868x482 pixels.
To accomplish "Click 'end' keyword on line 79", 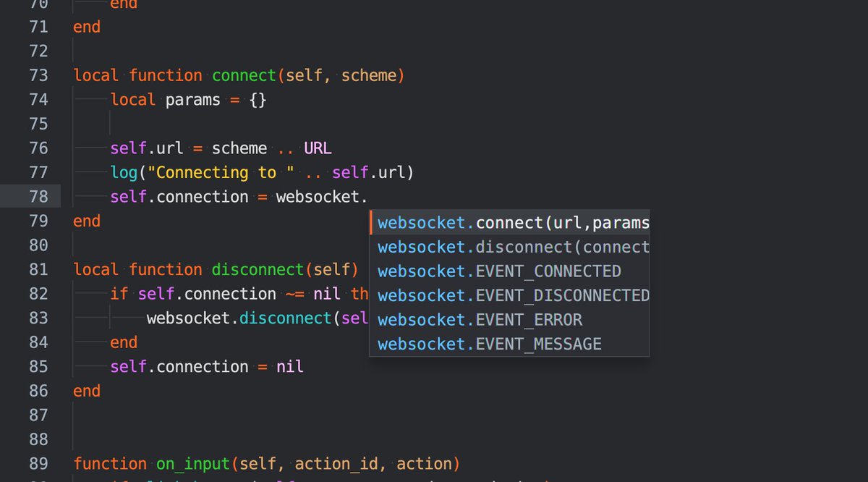I will 87,221.
